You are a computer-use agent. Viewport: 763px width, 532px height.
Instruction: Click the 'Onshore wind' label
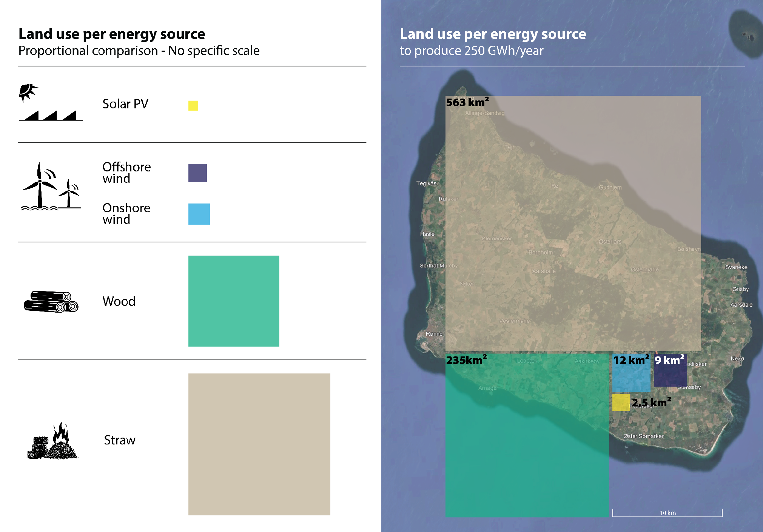(x=127, y=214)
